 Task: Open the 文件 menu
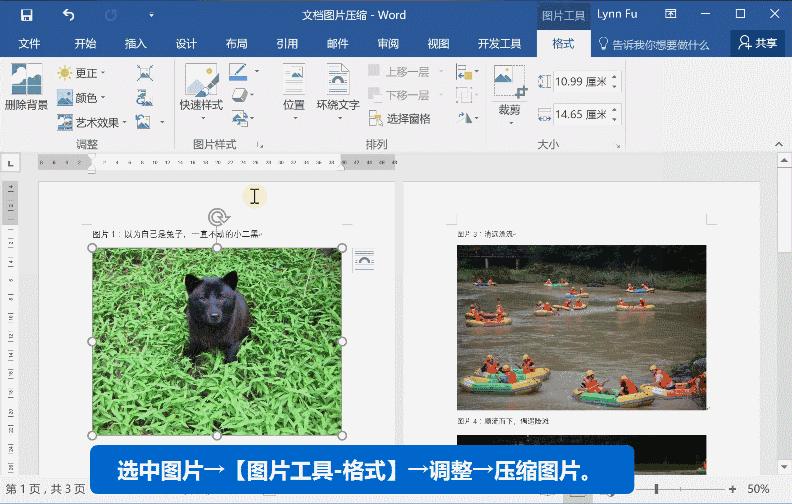tap(29, 44)
